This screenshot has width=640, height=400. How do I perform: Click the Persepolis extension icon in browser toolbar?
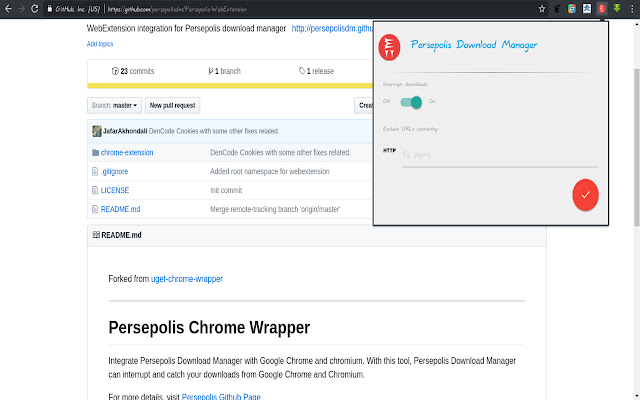coord(602,9)
